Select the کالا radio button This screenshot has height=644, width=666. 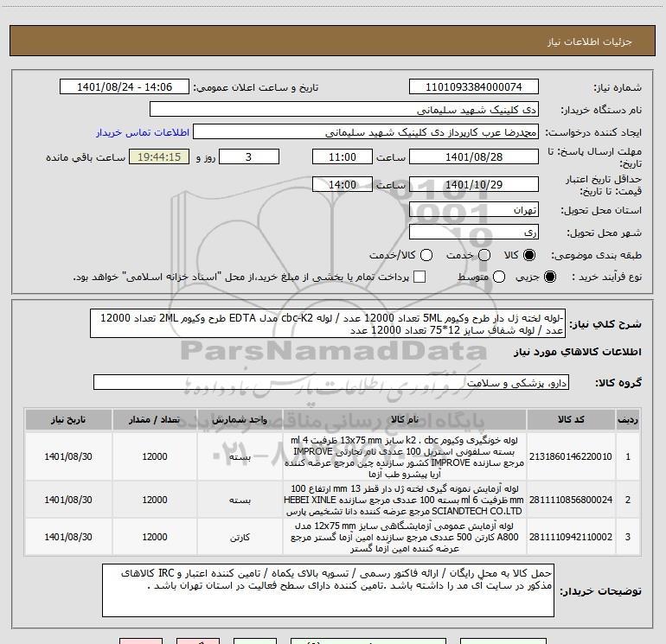click(x=529, y=255)
